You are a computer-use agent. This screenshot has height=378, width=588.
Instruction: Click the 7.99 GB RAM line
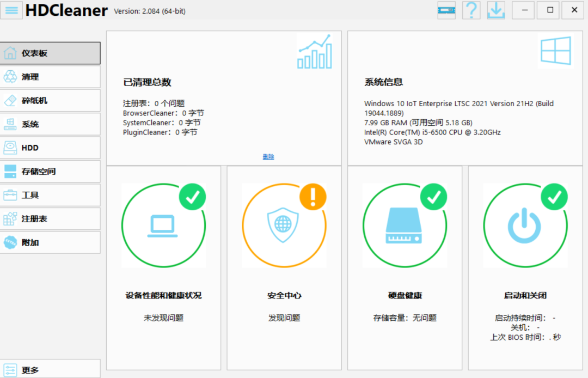(418, 123)
